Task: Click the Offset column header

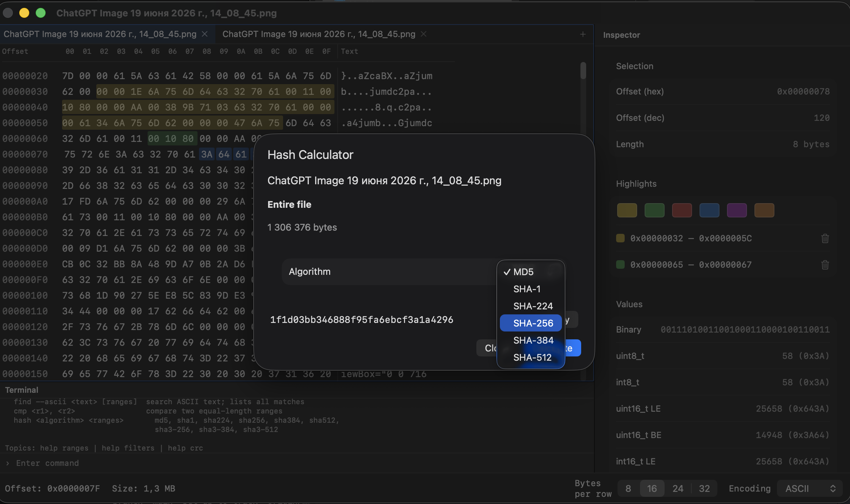Action: point(15,51)
